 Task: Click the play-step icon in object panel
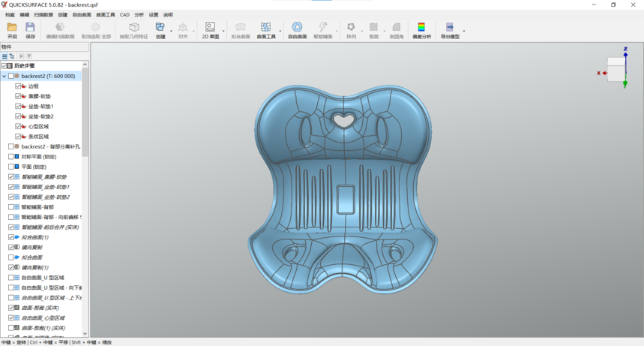pyautogui.click(x=22, y=56)
